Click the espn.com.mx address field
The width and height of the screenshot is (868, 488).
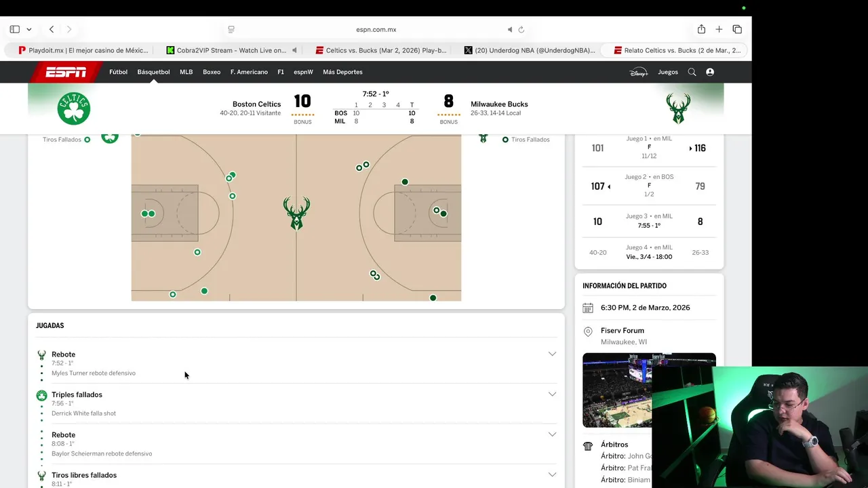(x=376, y=29)
